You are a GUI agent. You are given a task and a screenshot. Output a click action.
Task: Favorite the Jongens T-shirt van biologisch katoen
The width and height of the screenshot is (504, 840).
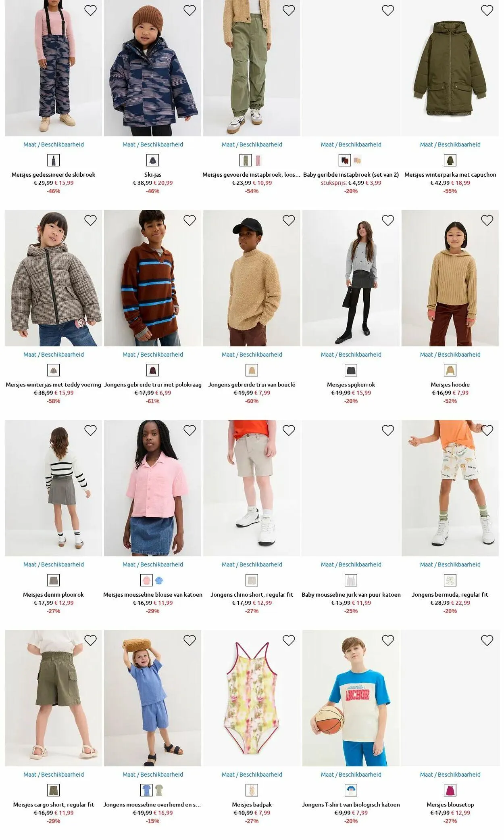point(388,640)
